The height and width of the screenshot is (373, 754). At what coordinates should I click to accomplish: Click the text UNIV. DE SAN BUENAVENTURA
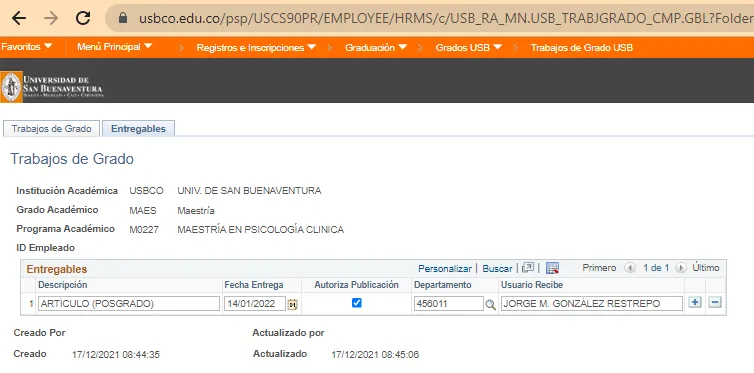249,191
